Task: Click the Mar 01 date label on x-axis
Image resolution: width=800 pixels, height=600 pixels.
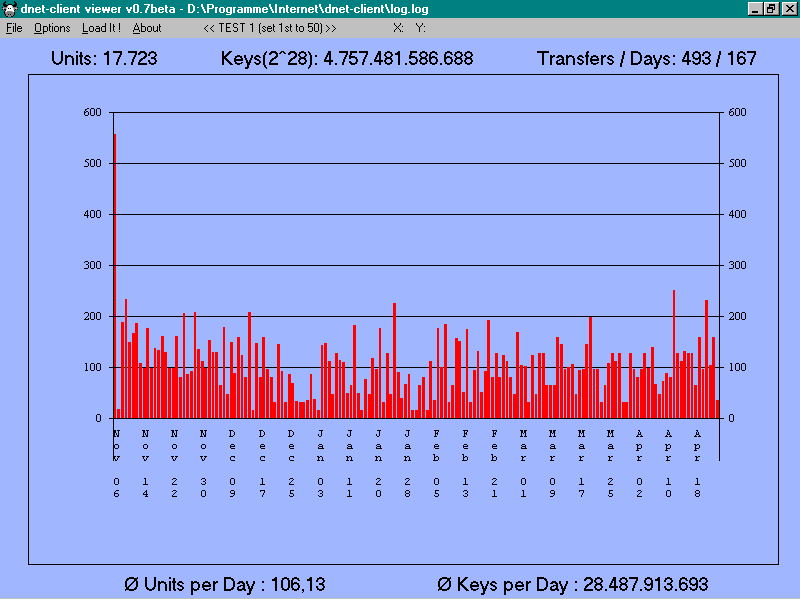Action: coord(523,463)
